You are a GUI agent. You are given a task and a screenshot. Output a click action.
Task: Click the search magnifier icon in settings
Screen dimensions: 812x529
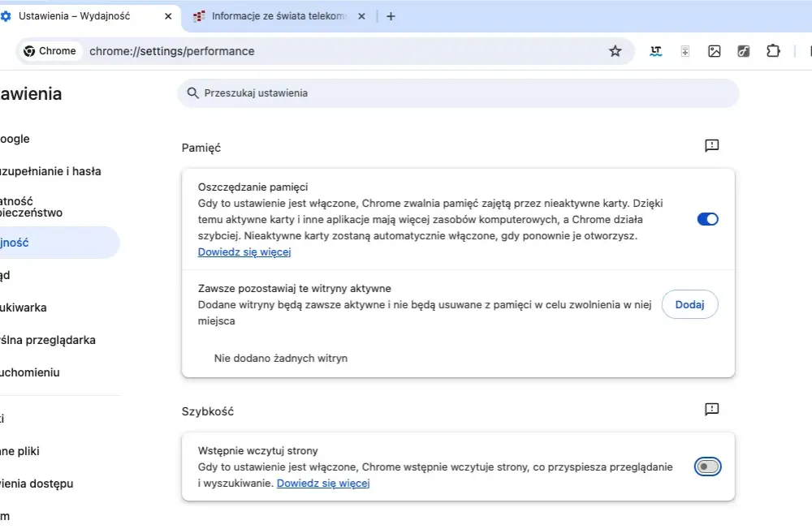tap(192, 93)
